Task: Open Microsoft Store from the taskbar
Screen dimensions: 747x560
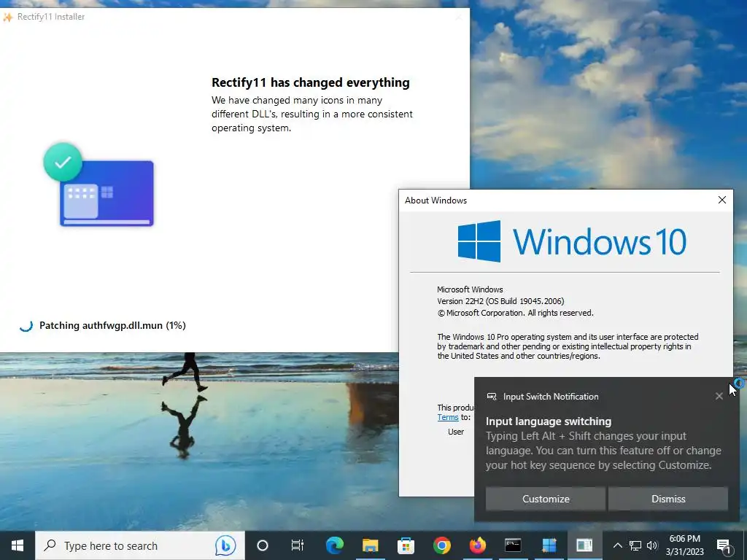Action: coord(406,545)
